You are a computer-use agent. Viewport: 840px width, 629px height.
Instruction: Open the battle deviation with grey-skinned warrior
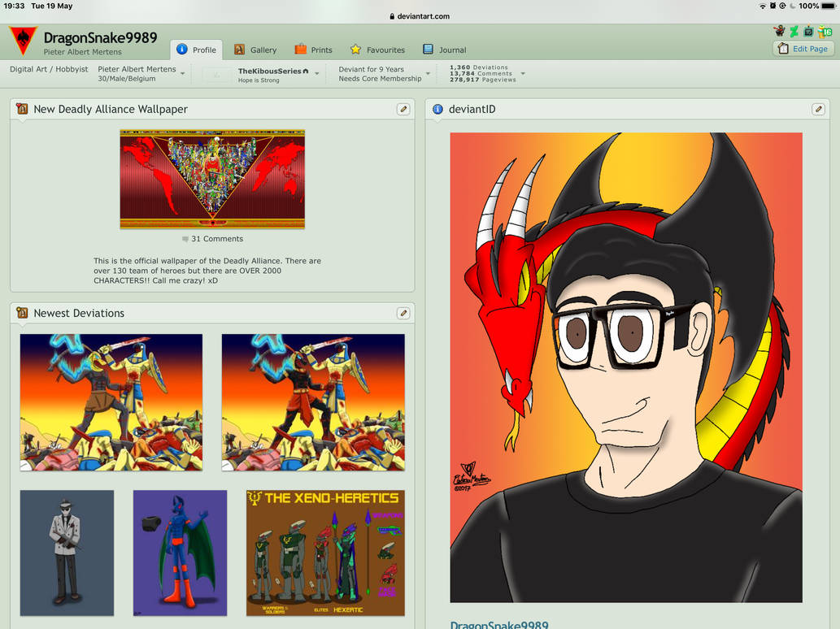pyautogui.click(x=111, y=402)
